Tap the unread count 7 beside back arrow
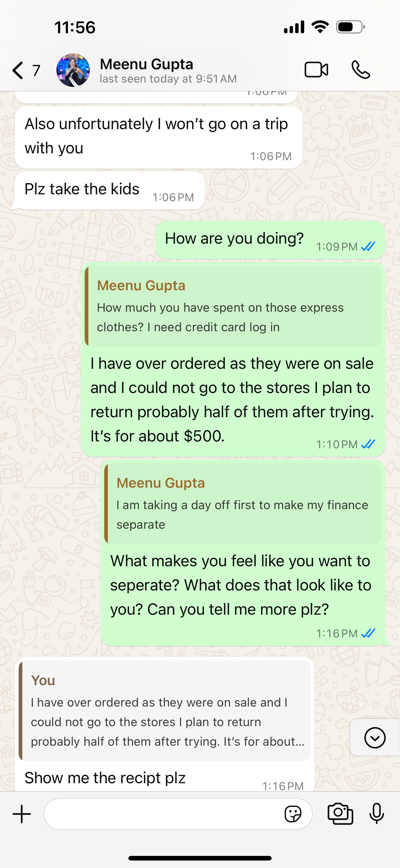The width and height of the screenshot is (400, 868). point(36,70)
